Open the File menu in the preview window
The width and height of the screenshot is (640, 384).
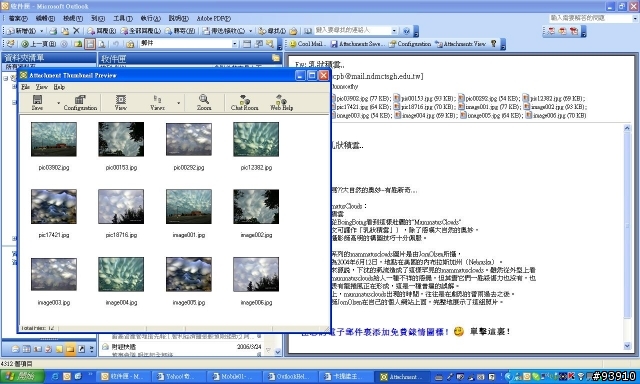tap(25, 87)
